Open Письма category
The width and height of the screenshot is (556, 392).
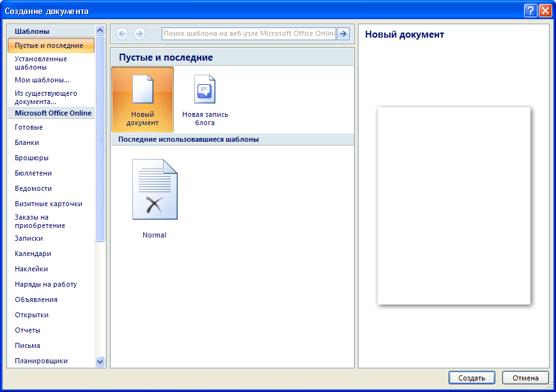[51, 345]
